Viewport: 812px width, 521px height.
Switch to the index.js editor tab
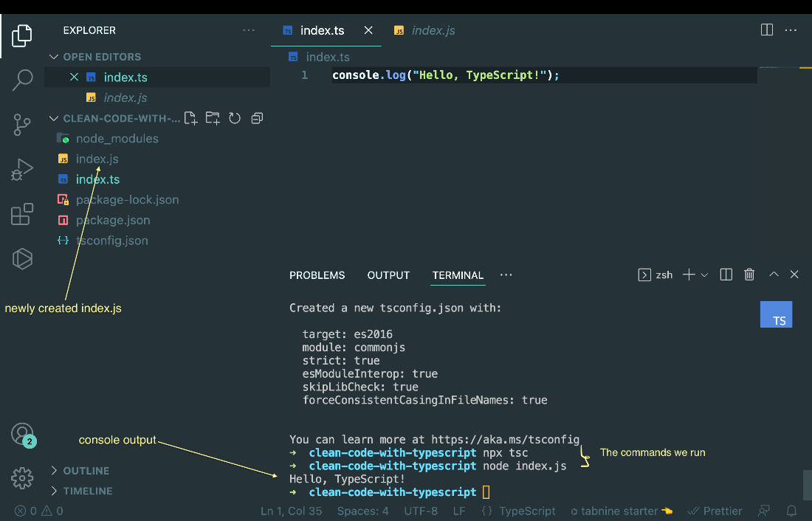pyautogui.click(x=424, y=30)
